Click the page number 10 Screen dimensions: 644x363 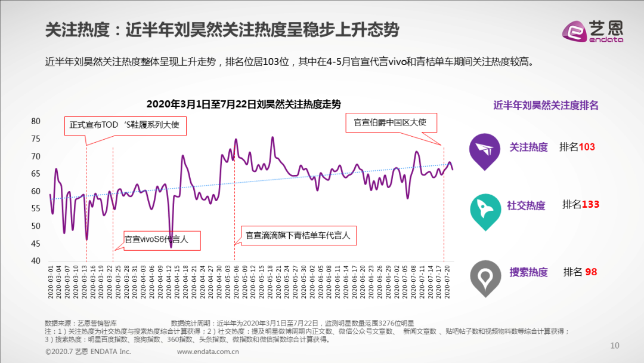point(615,346)
